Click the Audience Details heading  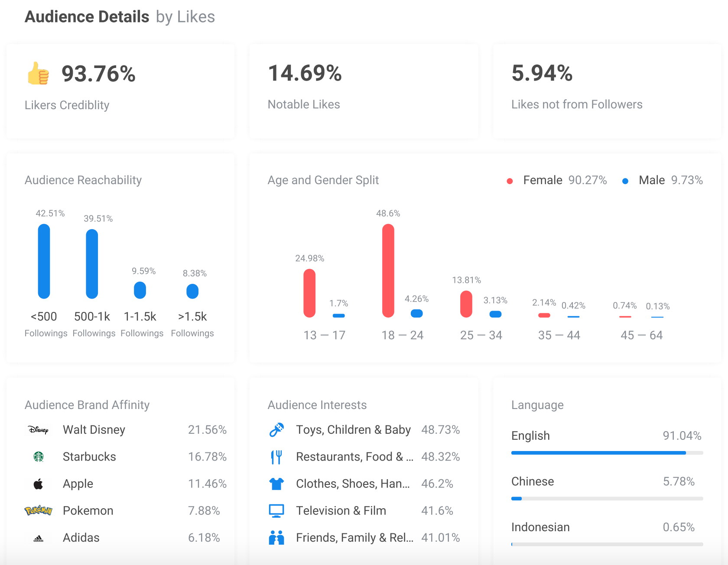87,17
